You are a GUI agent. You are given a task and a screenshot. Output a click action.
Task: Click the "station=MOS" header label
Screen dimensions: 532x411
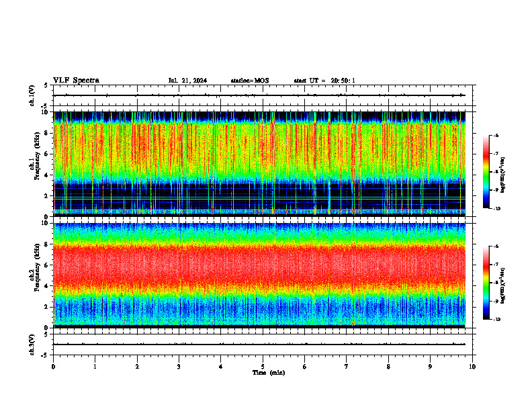250,81
